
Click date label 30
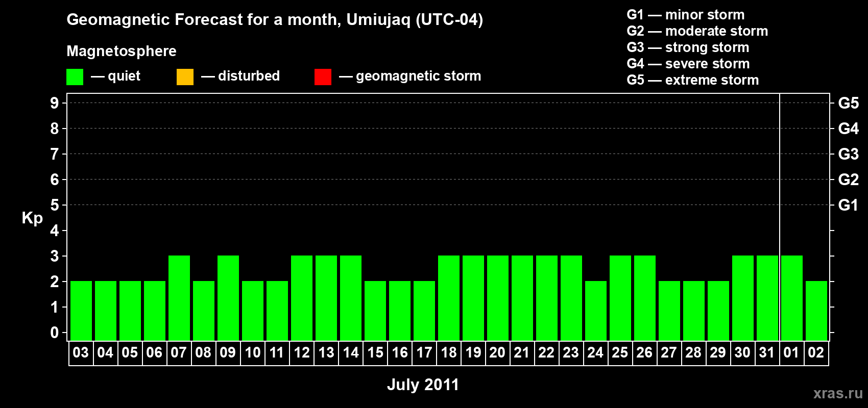(742, 352)
